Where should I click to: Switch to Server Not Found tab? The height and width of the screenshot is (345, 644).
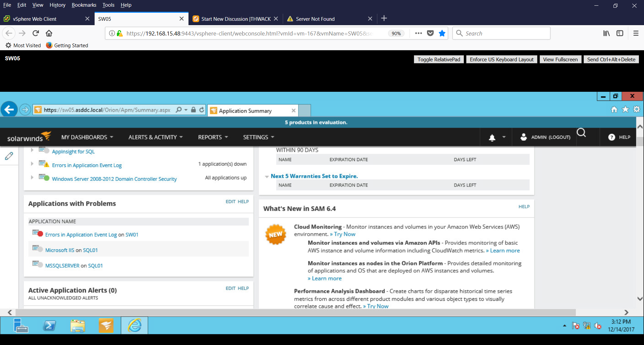coord(330,19)
